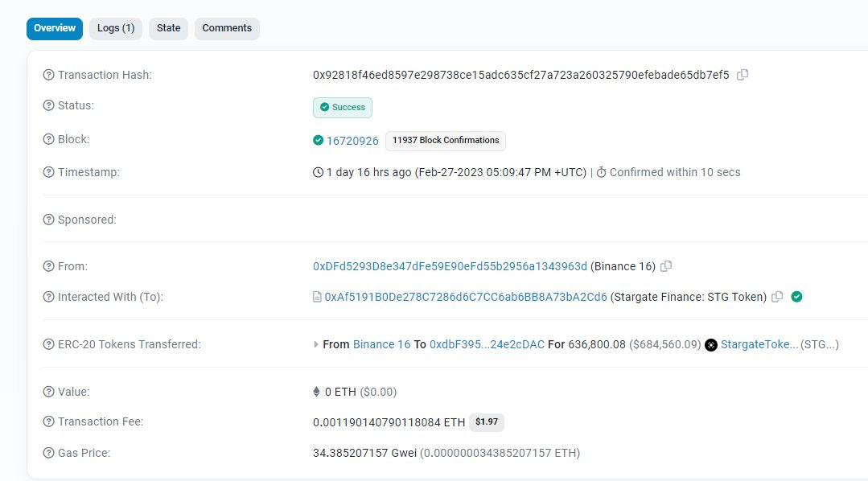The width and height of the screenshot is (868, 481).
Task: Click the (Stargate Finance: STG Token) label
Action: point(689,298)
